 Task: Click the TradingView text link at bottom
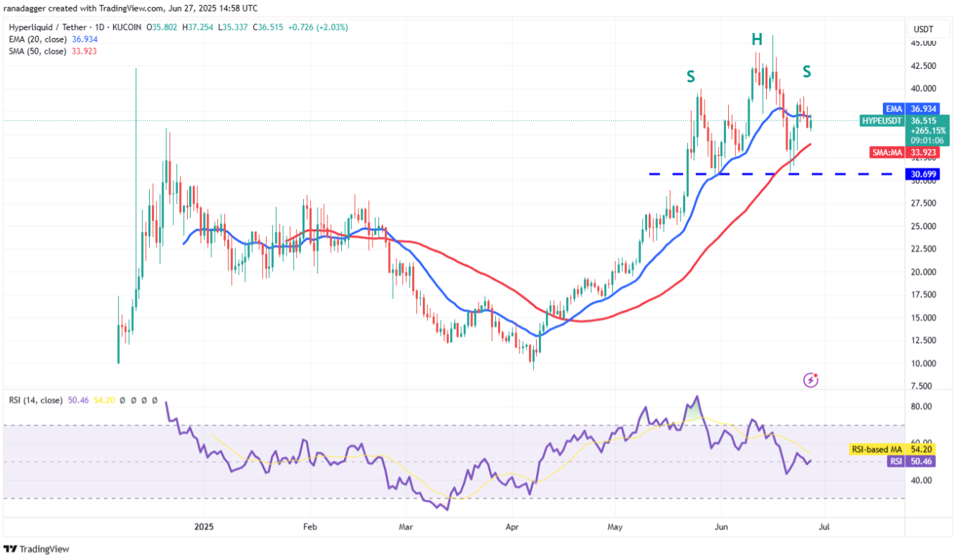pos(44,549)
